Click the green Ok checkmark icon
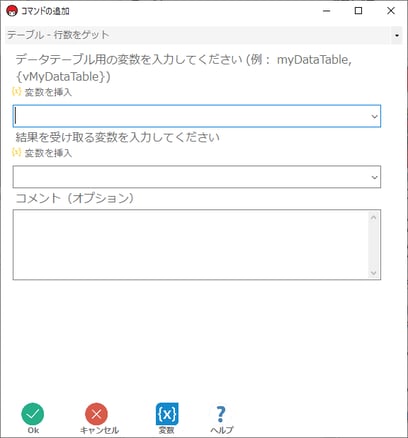 pos(33,414)
